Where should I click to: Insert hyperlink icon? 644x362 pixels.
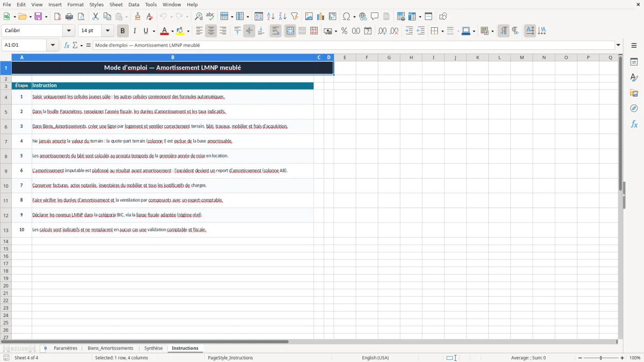coord(363,17)
